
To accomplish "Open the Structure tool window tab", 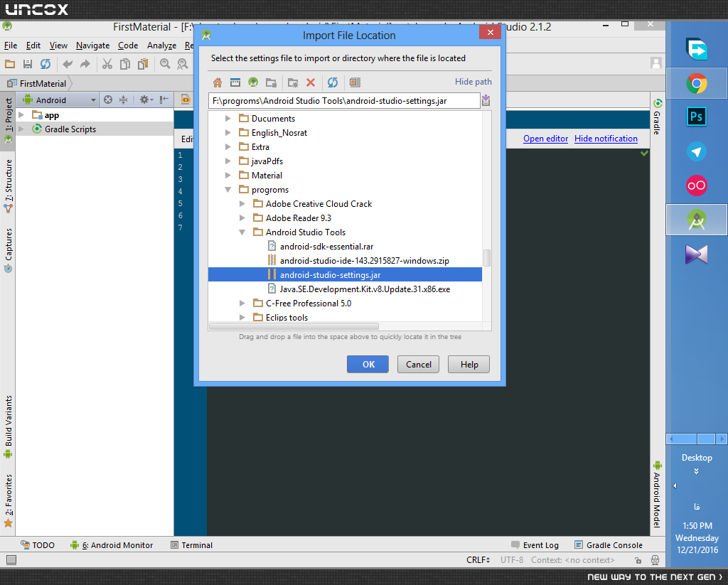I will point(8,186).
